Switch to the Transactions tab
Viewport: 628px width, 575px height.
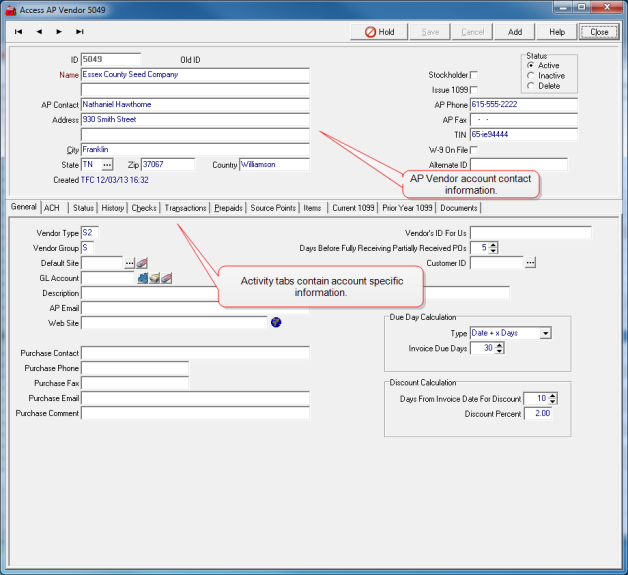[x=186, y=208]
